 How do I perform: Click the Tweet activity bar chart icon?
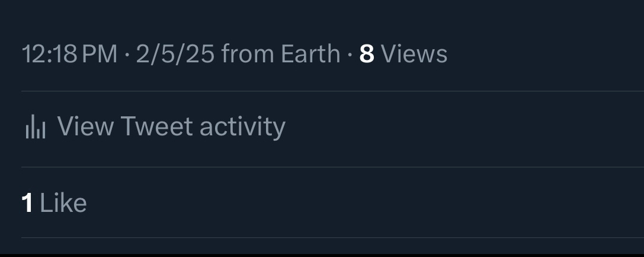[35, 127]
